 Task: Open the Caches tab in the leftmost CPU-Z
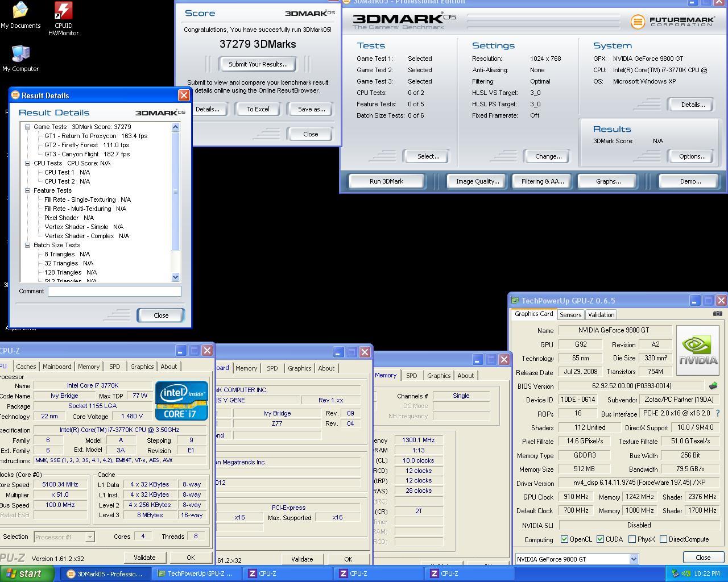coord(26,367)
